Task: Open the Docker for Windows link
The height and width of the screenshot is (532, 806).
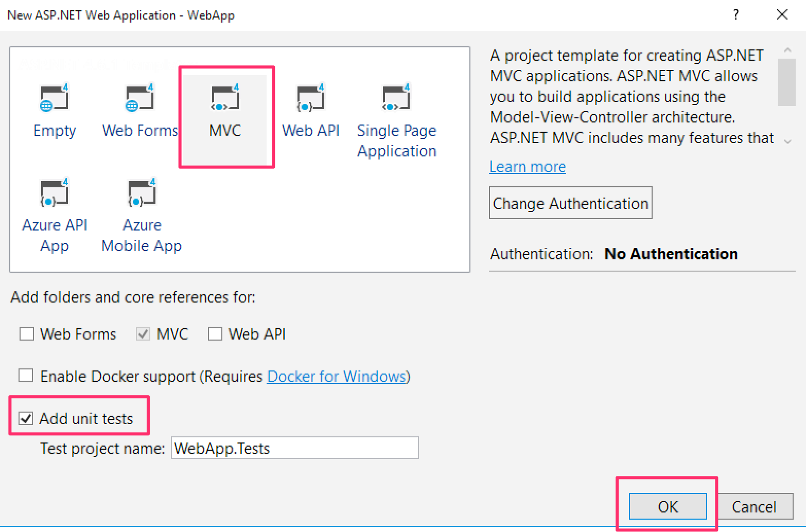Action: (337, 376)
